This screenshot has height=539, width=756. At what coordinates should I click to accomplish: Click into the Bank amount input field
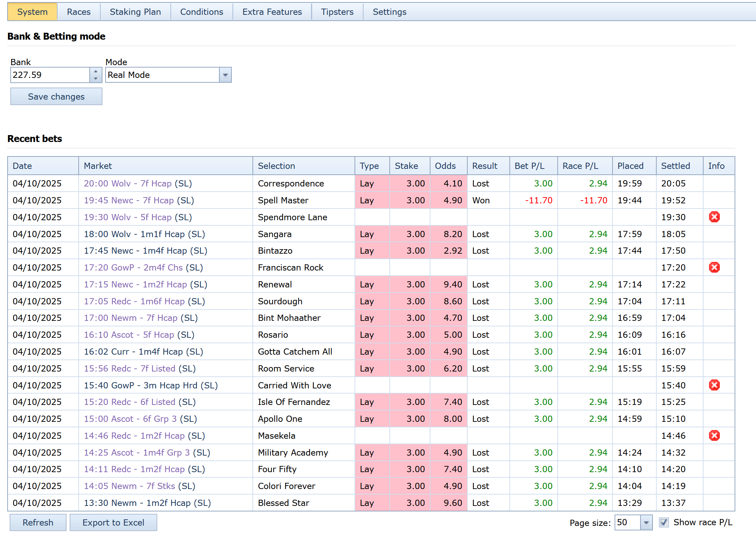click(50, 75)
